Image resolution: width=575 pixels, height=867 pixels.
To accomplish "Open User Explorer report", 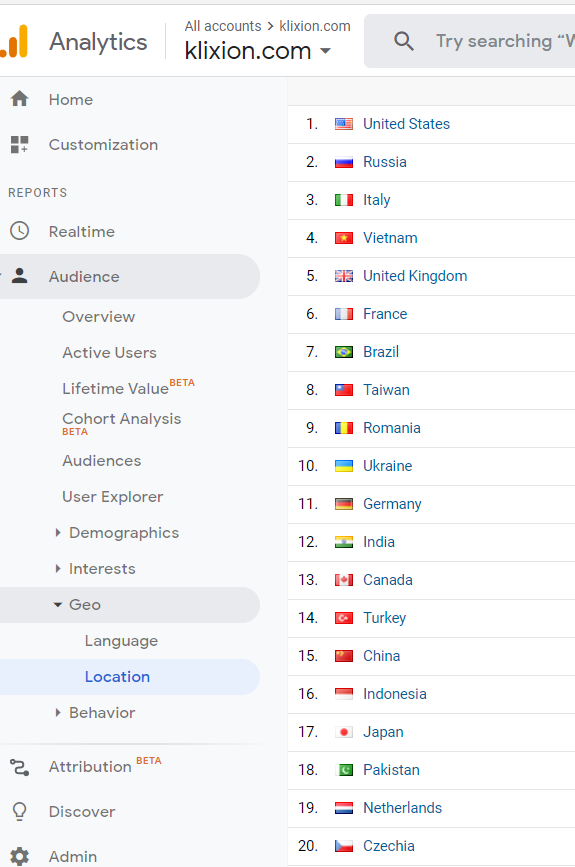I will pos(113,497).
